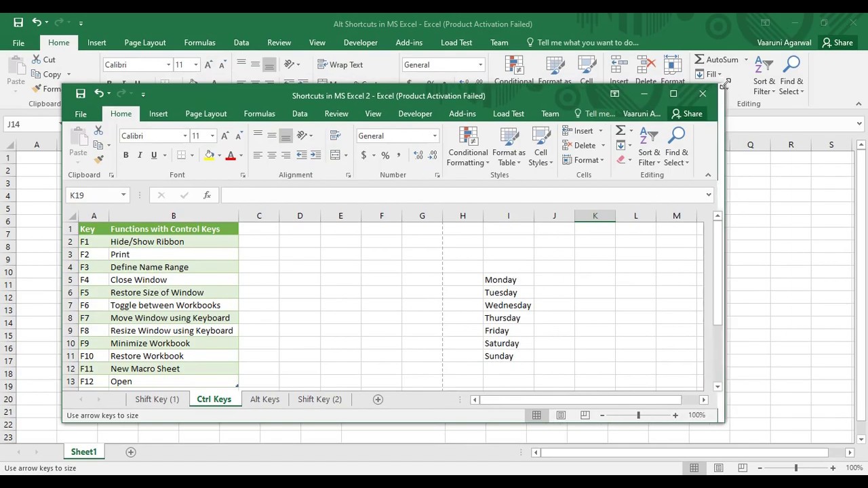Image resolution: width=868 pixels, height=488 pixels.
Task: Click Decrease Decimal in front window
Action: (432, 155)
